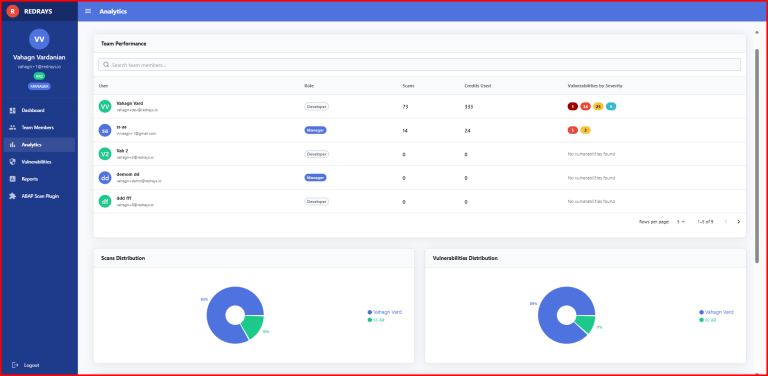Click the Reports icon in sidebar

(x=13, y=179)
